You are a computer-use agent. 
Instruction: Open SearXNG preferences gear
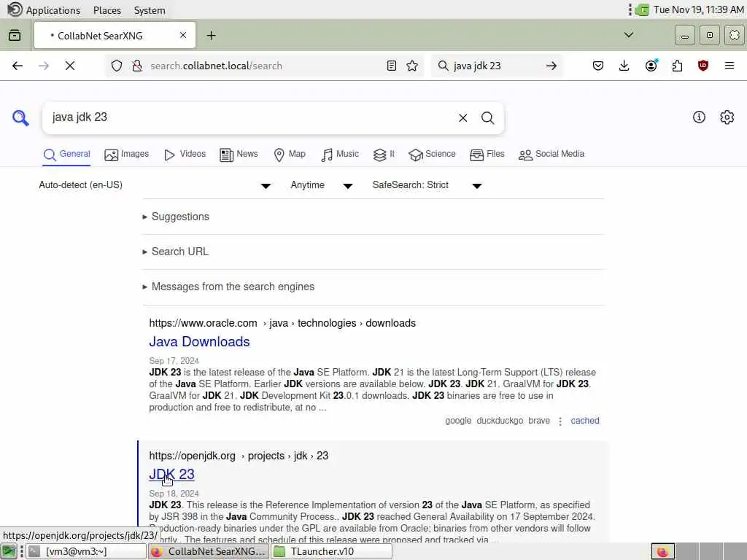pyautogui.click(x=727, y=117)
